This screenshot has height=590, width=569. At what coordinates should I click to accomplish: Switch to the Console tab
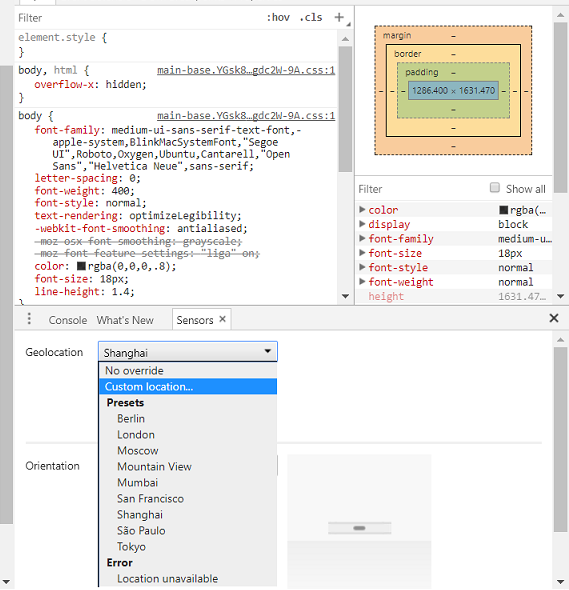[68, 320]
